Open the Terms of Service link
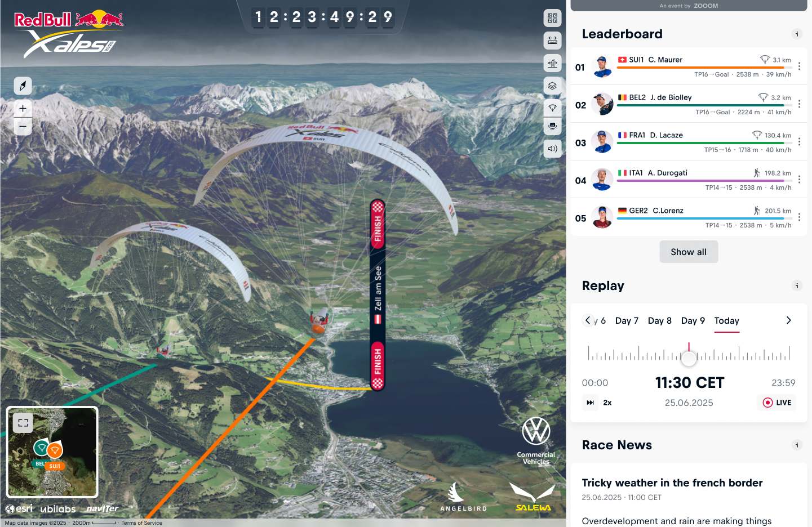Image resolution: width=812 pixels, height=527 pixels. tap(141, 523)
